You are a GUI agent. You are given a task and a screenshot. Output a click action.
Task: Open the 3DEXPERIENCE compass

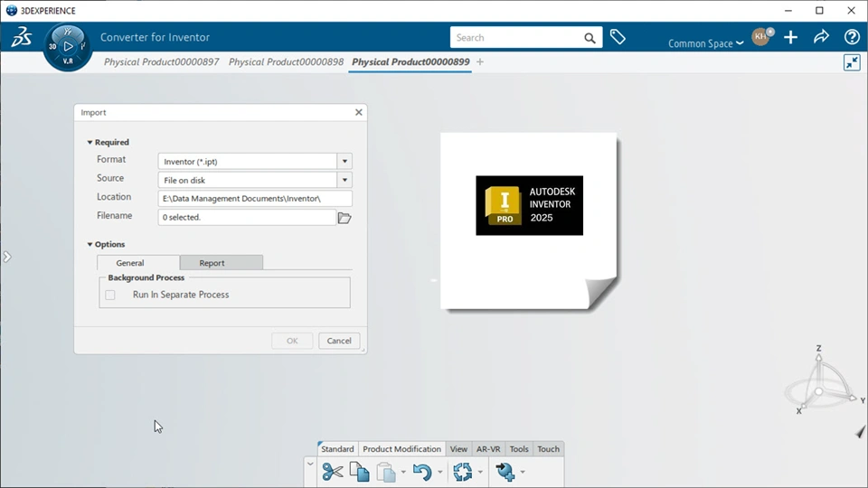[68, 47]
